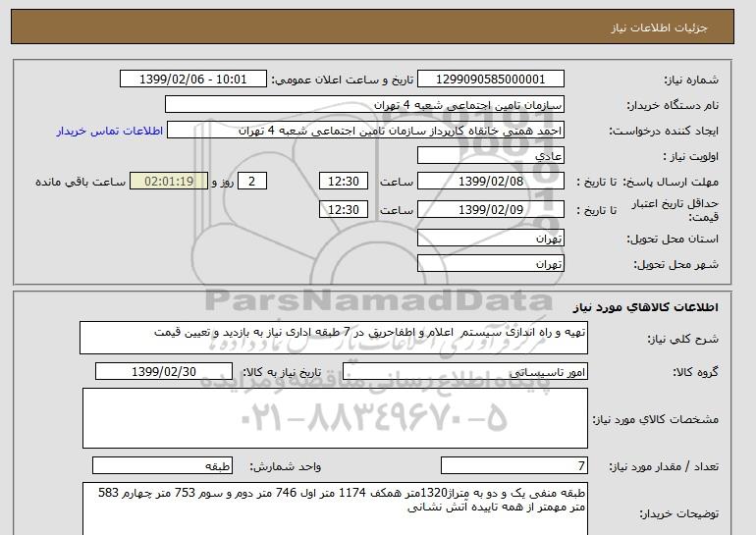Click the ایجاد کننده درخواست label
The width and height of the screenshot is (756, 535).
click(664, 131)
